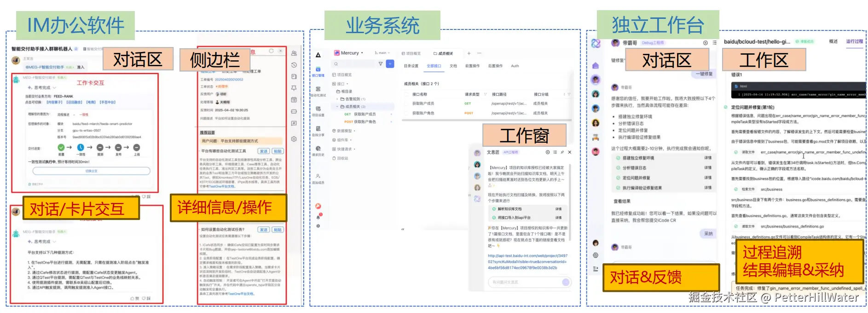Click list icon in 帝霸哥 chat header

pos(714,43)
